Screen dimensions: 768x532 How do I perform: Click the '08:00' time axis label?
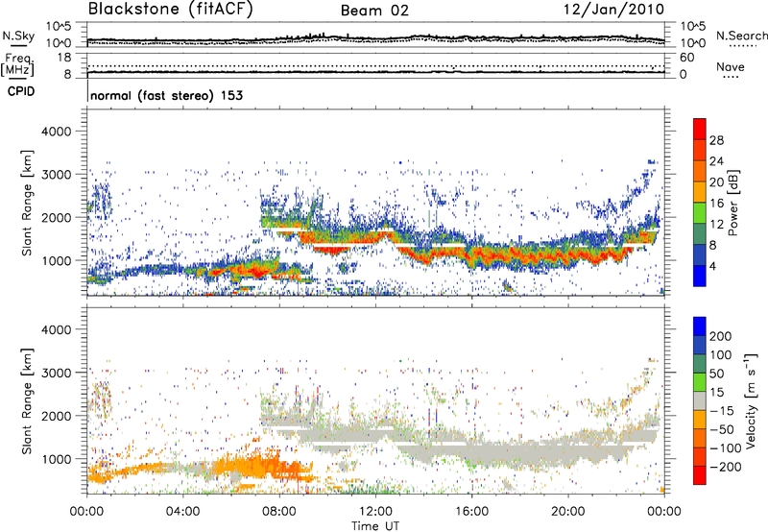(279, 512)
